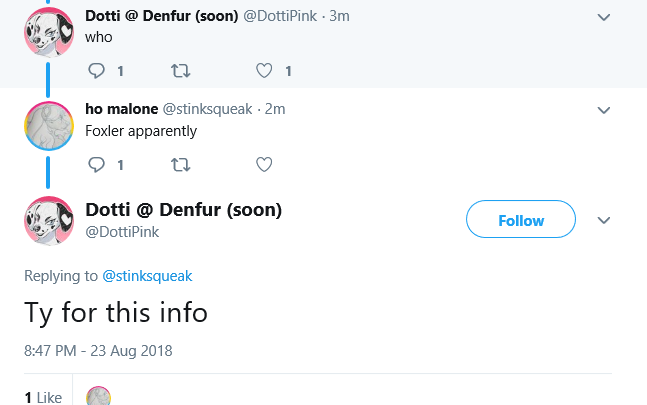Screen dimensions: 647x405
Task: Open ho malone's profile avatar
Action: click(49, 126)
